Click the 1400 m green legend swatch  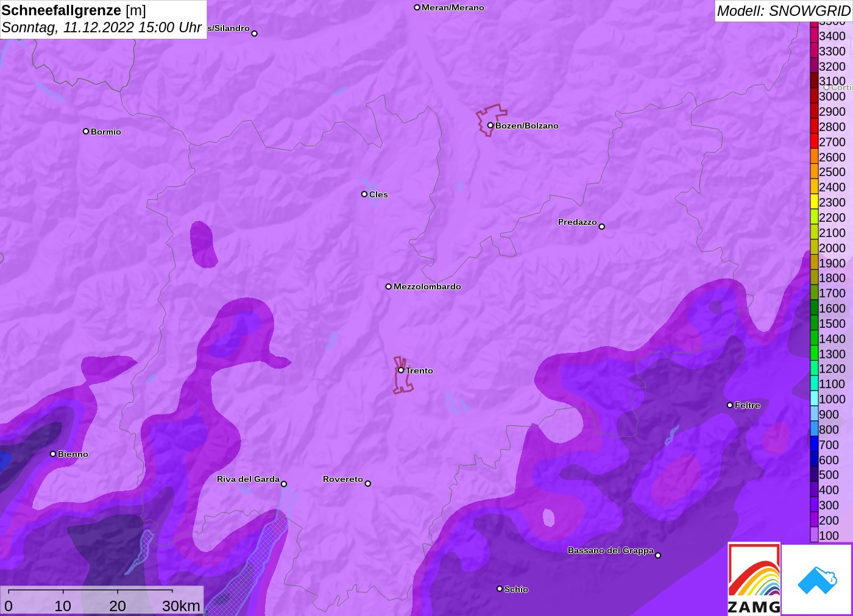[x=814, y=338]
